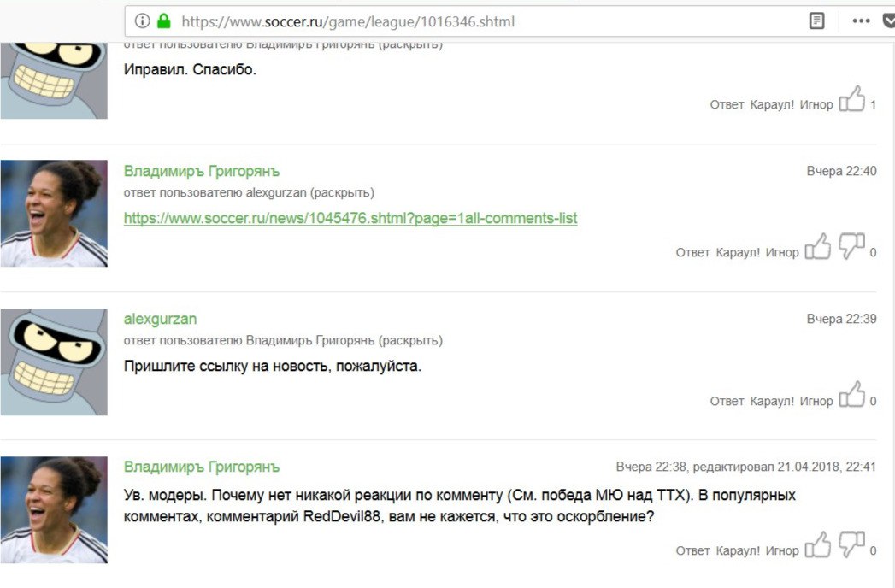The width and height of the screenshot is (895, 588).
Task: Expand quoted reply in 22:40 comment (раскрыть)
Action: [x=342, y=193]
